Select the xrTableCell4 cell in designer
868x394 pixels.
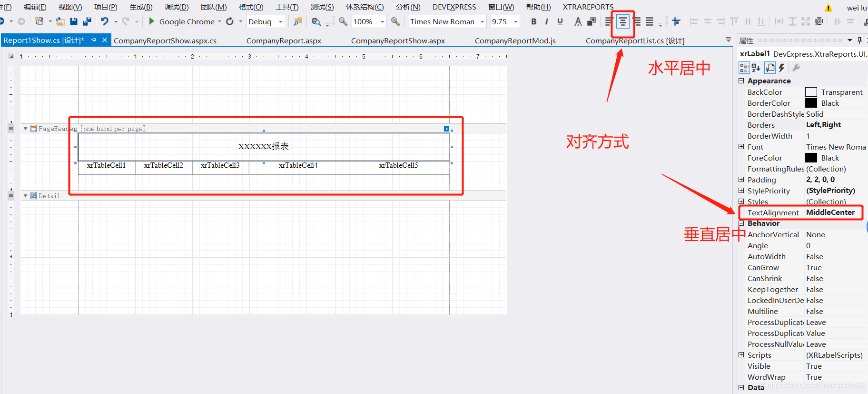coord(298,165)
